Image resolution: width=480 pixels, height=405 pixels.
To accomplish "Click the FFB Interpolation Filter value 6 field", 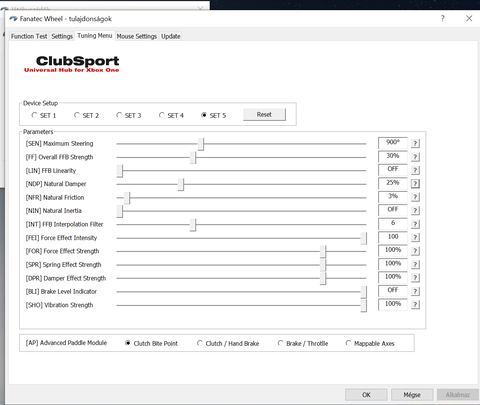I will [x=393, y=223].
